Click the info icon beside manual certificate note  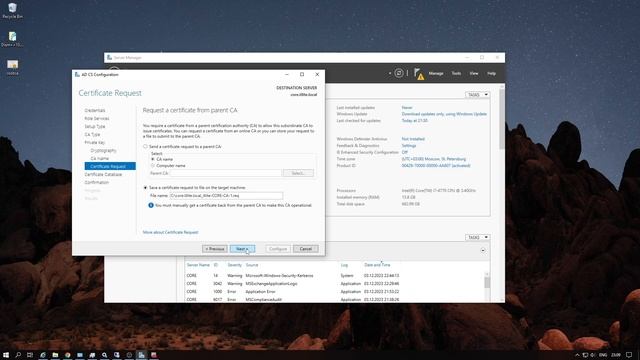pos(151,205)
